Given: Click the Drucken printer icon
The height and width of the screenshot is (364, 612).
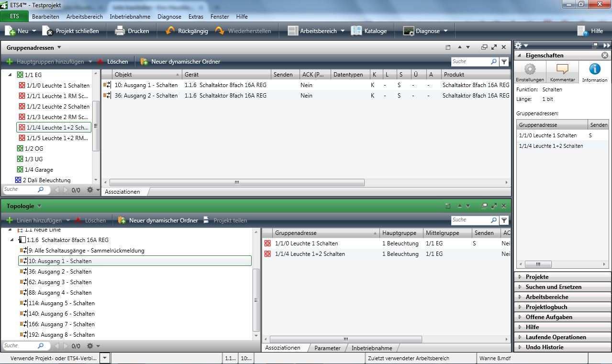Looking at the screenshot, I should point(120,31).
